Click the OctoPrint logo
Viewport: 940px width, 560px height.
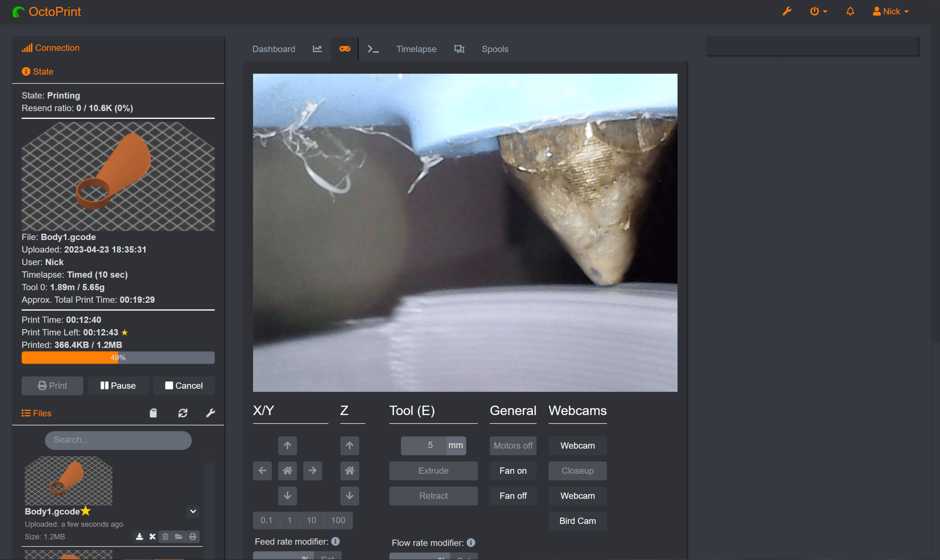point(47,12)
